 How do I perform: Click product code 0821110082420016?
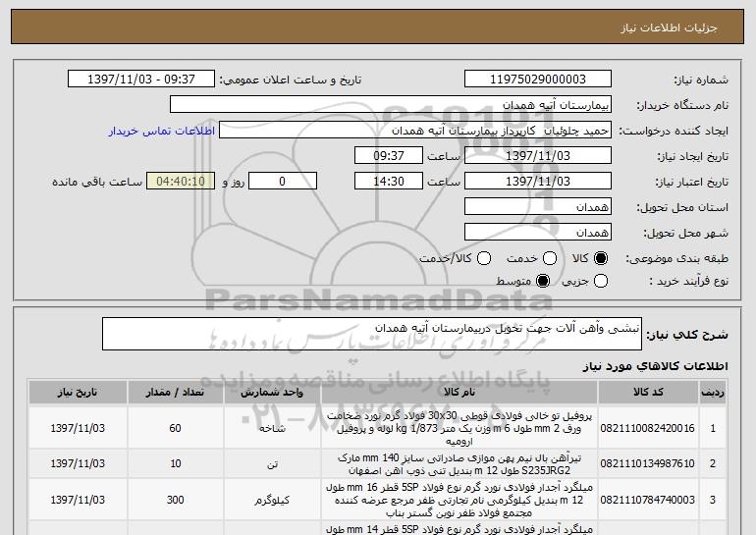click(x=648, y=428)
